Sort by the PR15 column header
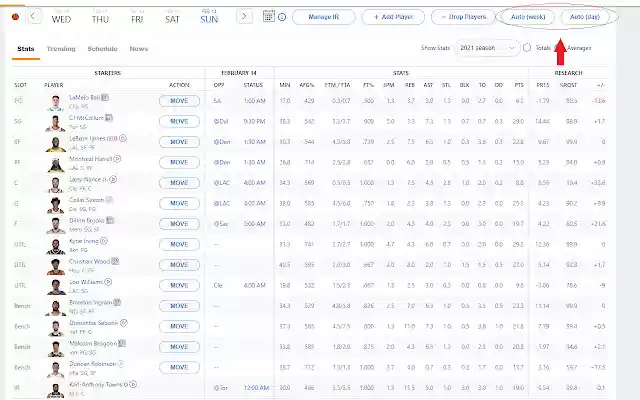 click(543, 85)
